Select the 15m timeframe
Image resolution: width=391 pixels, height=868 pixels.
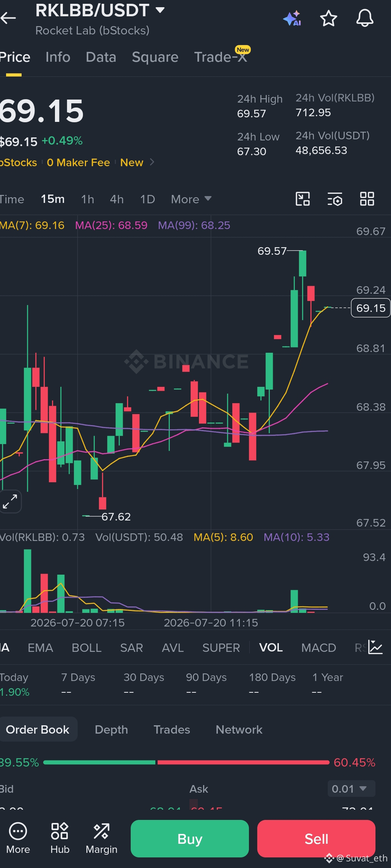[53, 199]
